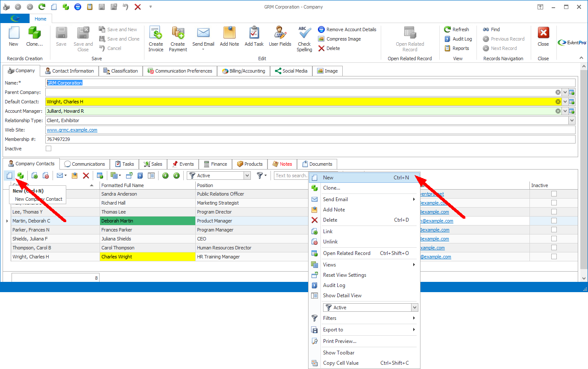Run Check Spelling from the ribbon
The width and height of the screenshot is (588, 369).
[304, 39]
